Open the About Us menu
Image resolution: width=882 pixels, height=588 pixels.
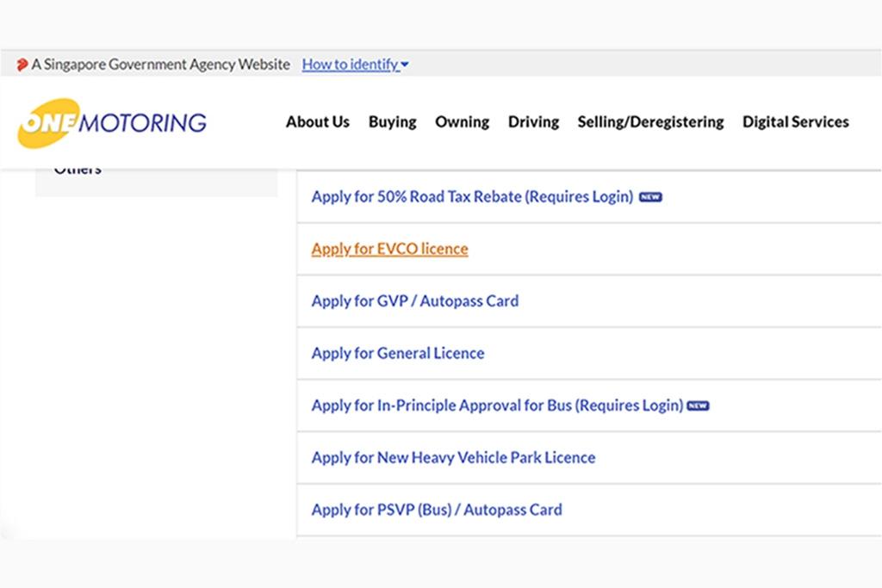(x=317, y=122)
